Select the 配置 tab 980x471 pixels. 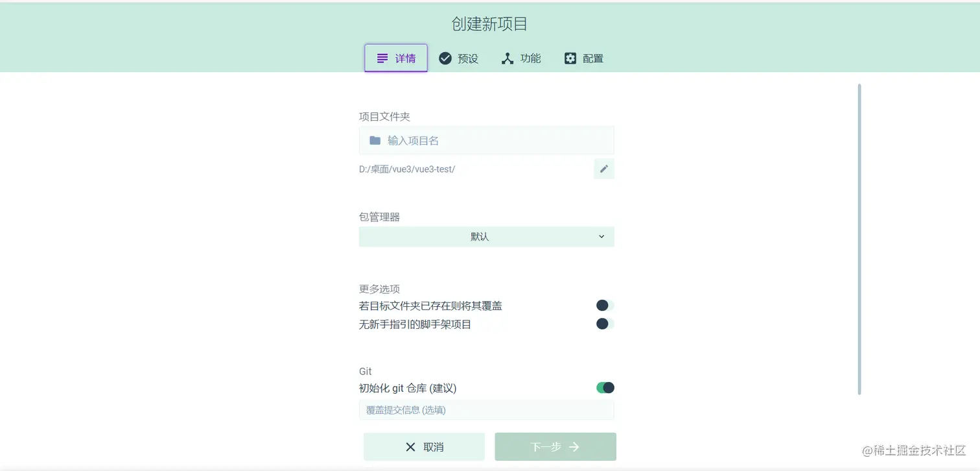click(584, 58)
